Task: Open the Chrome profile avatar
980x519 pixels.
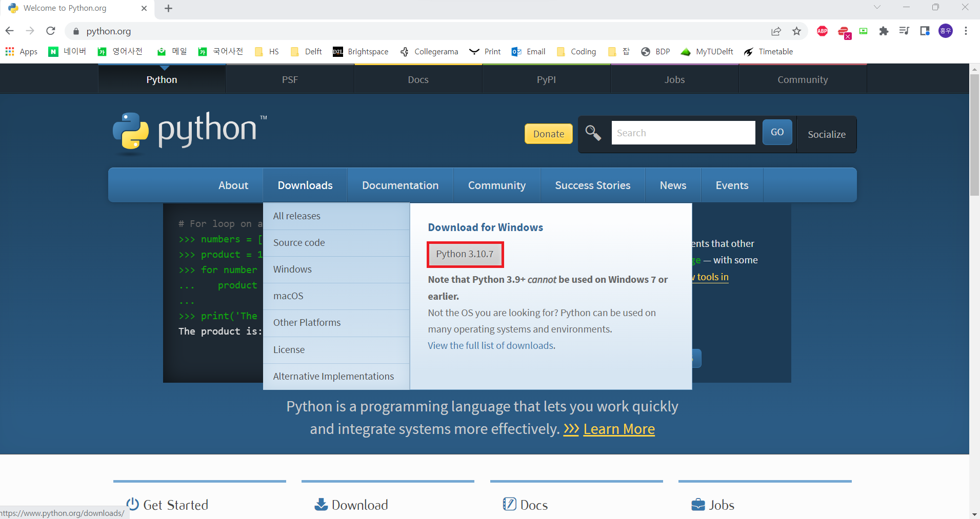Action: click(945, 31)
